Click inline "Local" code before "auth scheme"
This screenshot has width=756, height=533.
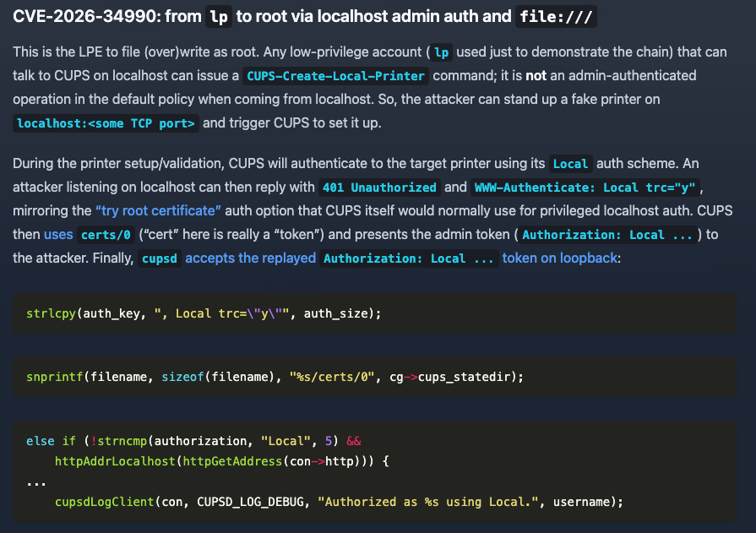(x=570, y=164)
